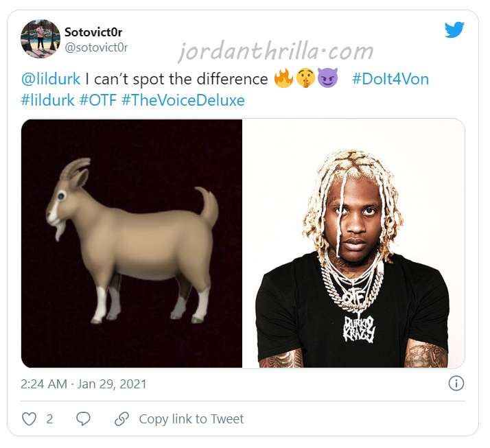The height and width of the screenshot is (448, 490).
Task: Open Sotovict0r's profile avatar
Action: (x=40, y=39)
